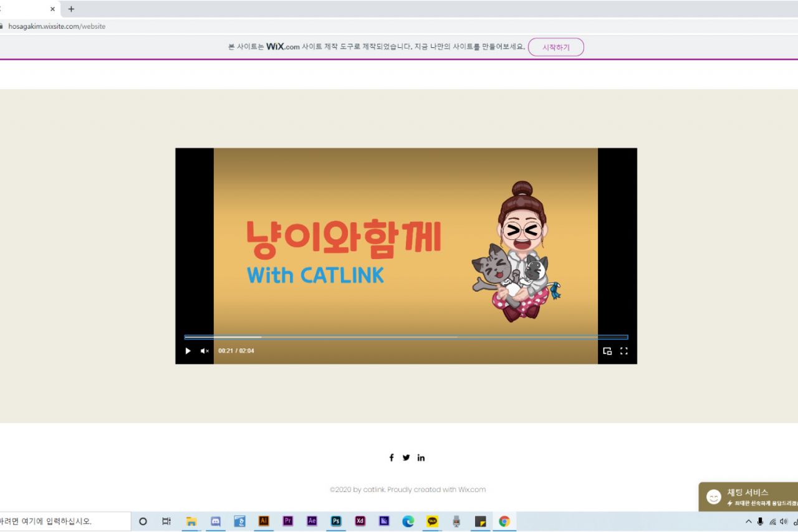Click the microphone tray icon
This screenshot has height=532, width=798.
click(760, 521)
